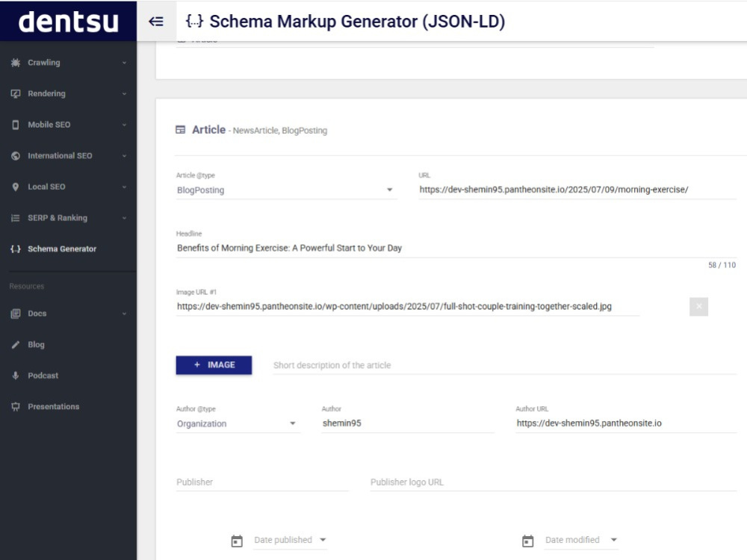This screenshot has width=747, height=560.
Task: Open the Article @type BlogPosting dropdown
Action: [x=286, y=190]
